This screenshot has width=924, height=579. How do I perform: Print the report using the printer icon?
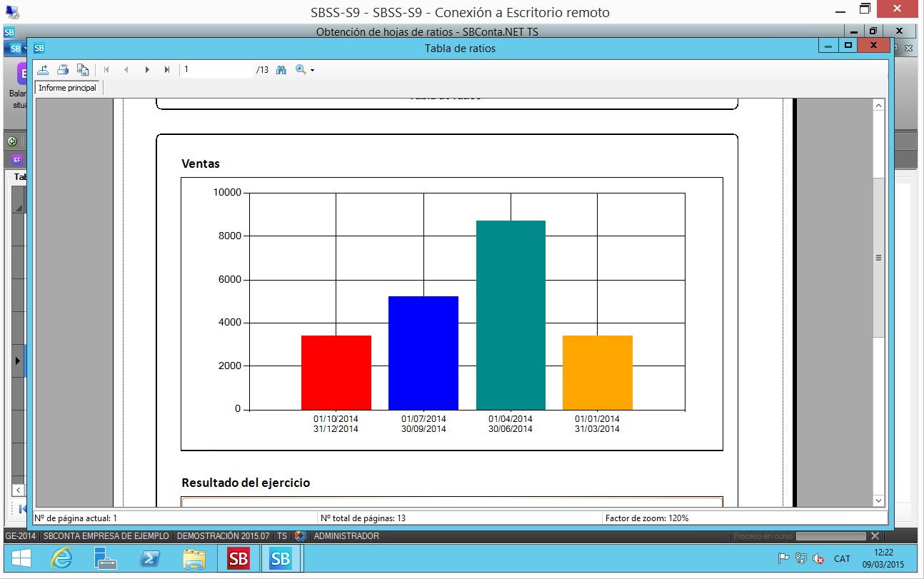tap(63, 70)
